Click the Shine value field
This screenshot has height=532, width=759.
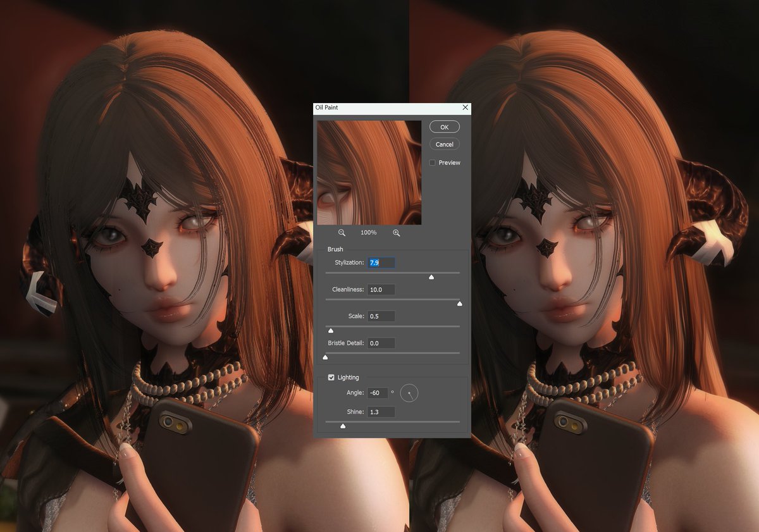coord(381,412)
